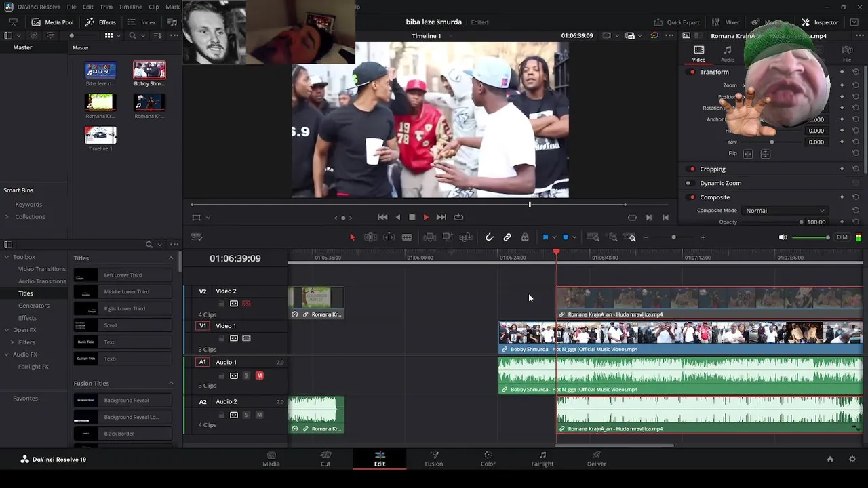Open the Index panel
Viewport: 868px width, 488px height.
[x=142, y=22]
